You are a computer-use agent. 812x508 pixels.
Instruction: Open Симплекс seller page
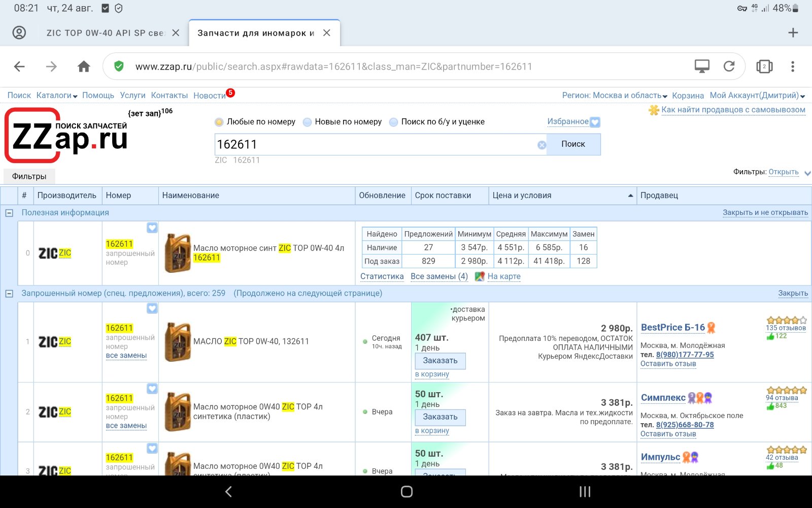point(663,398)
